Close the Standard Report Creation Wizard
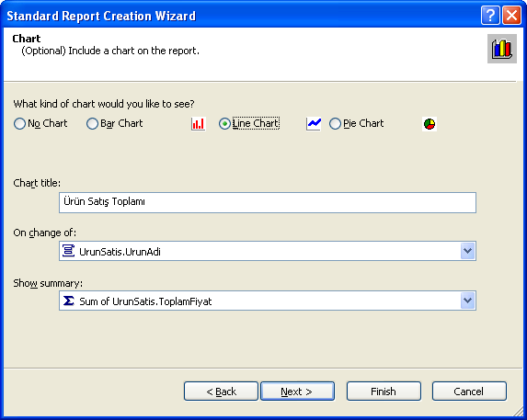Screen dimensions: 527x420 (x=511, y=16)
